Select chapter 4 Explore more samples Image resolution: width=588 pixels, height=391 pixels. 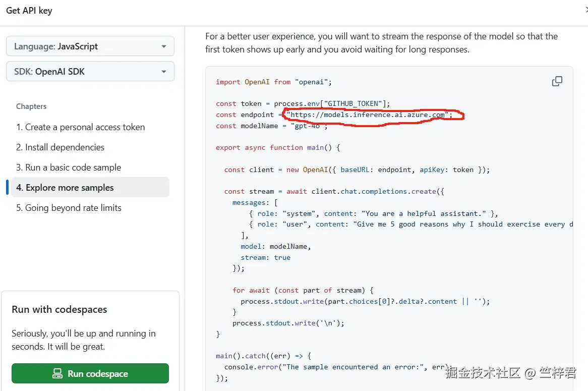pyautogui.click(x=90, y=188)
